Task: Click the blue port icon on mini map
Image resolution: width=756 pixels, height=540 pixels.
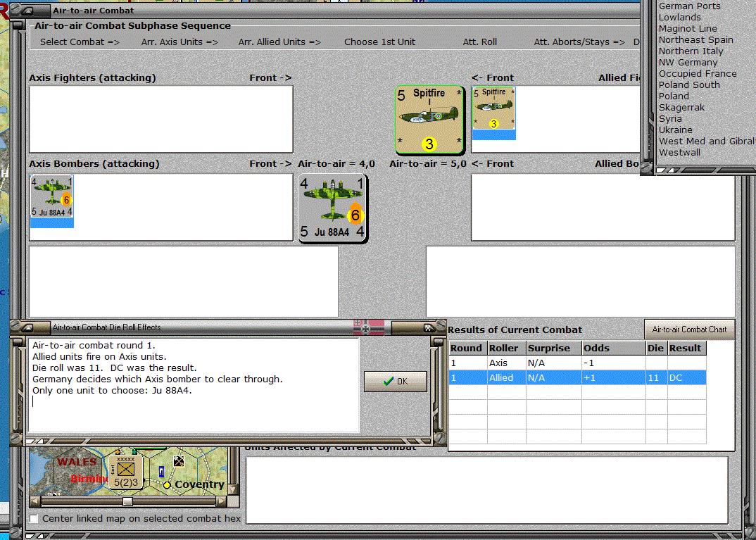Action: [x=161, y=471]
